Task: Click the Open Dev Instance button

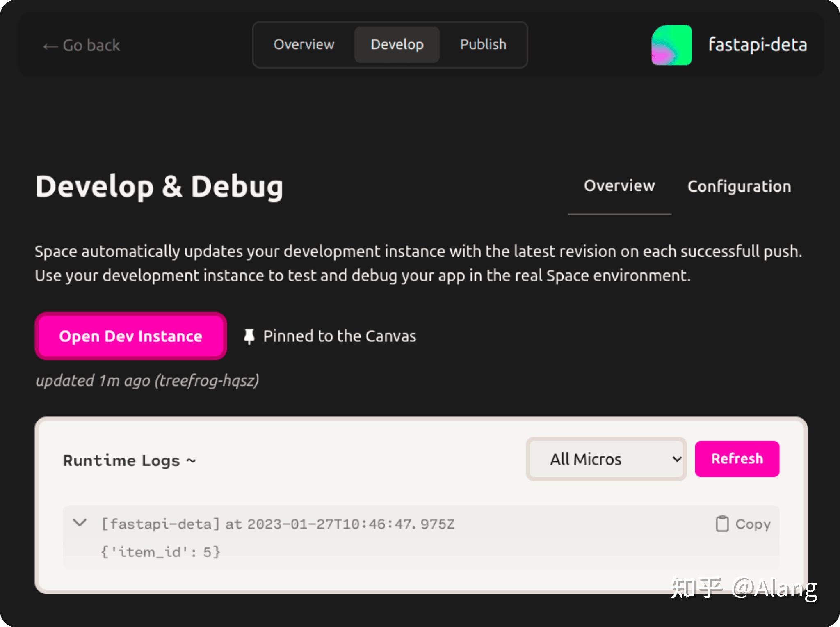Action: [131, 336]
